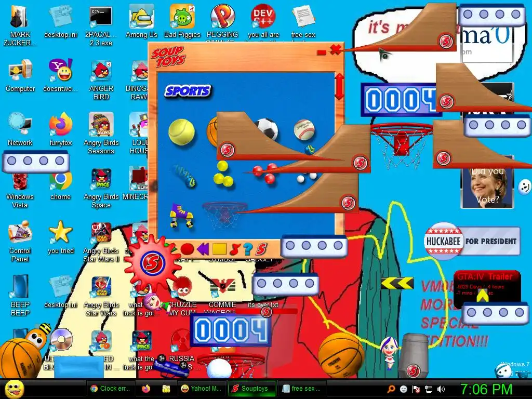Click the purple rewind arrows in Souptoys toolbar
Image resolution: width=532 pixels, height=399 pixels.
(x=203, y=249)
